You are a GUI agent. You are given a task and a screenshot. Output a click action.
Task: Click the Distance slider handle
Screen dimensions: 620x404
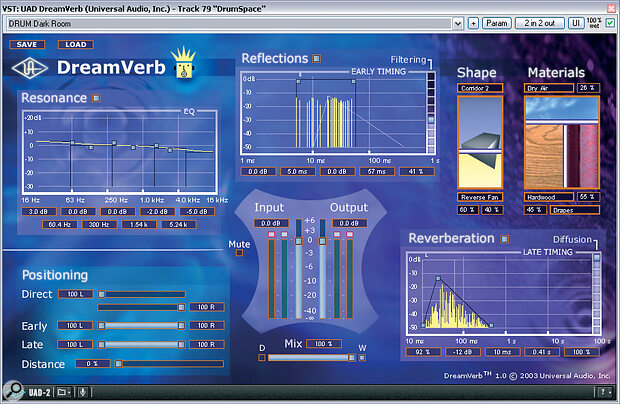pos(118,364)
